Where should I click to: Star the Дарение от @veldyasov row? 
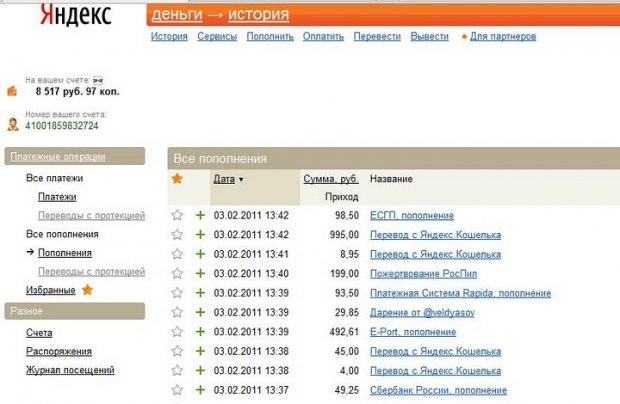tap(177, 312)
